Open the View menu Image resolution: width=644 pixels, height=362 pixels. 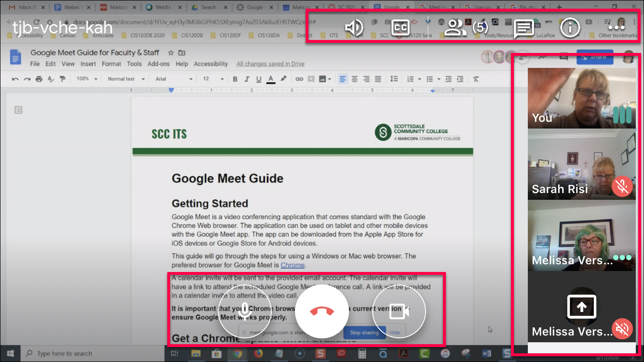coord(68,64)
